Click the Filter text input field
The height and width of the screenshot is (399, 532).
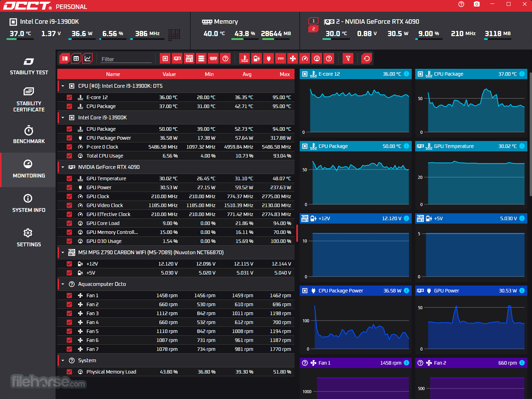coord(126,59)
